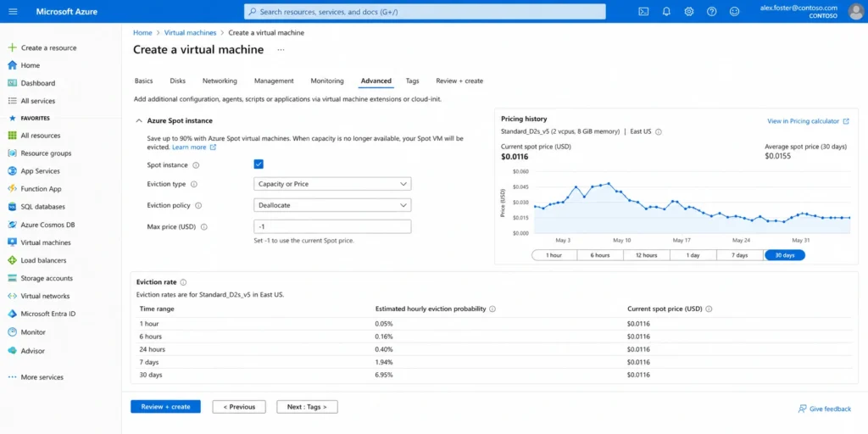This screenshot has height=434, width=868.
Task: Click the feedback smiley icon
Action: click(x=734, y=12)
